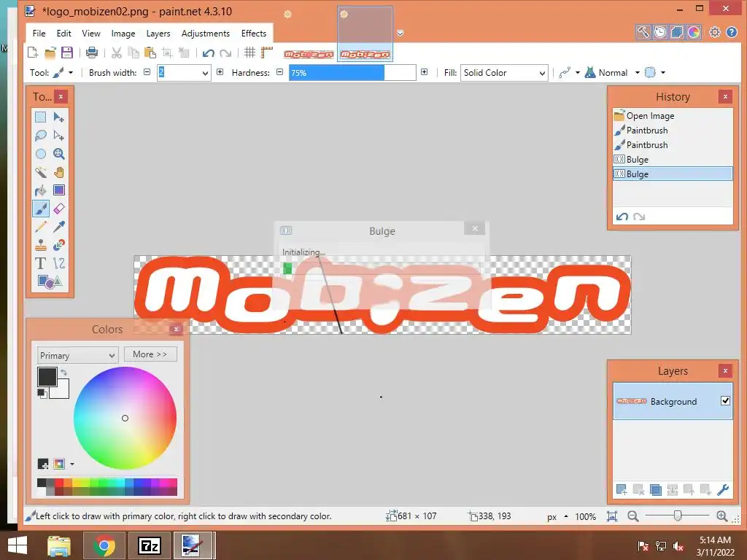The image size is (747, 560).
Task: Toggle rulers display in toolbar
Action: click(266, 52)
